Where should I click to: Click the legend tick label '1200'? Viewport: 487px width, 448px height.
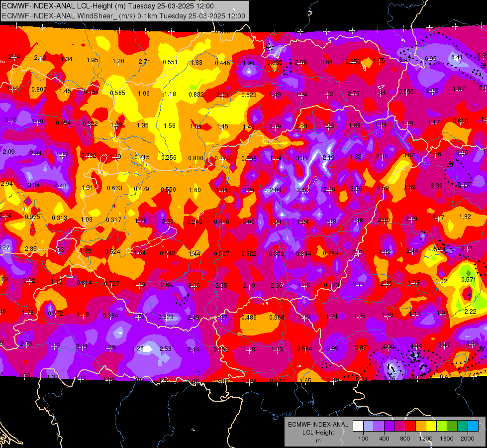(x=426, y=439)
